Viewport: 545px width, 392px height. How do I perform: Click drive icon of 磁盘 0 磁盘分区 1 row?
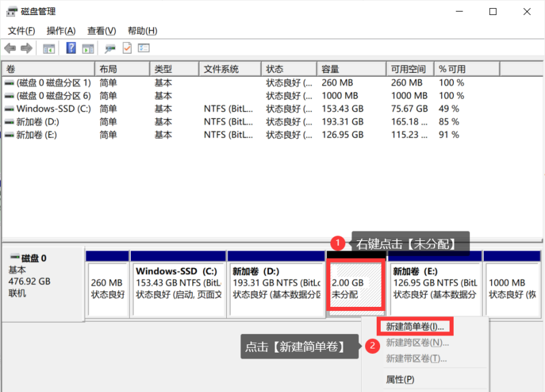point(10,83)
